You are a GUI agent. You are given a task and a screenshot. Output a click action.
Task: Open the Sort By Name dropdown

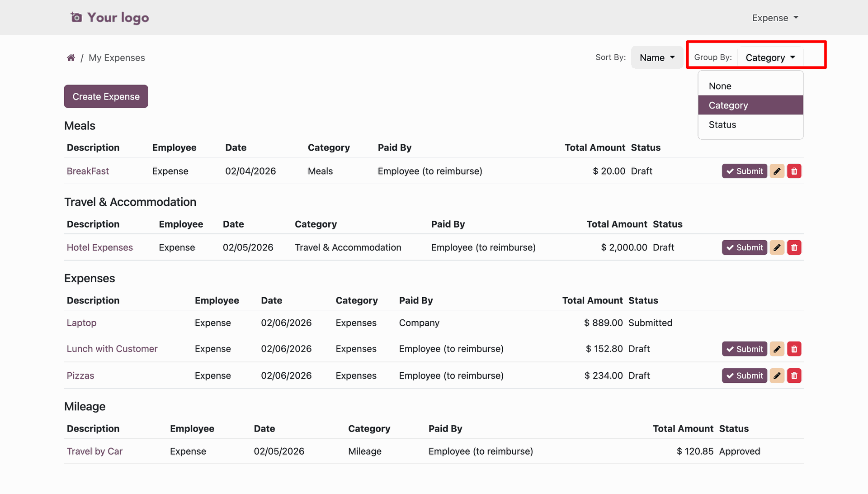tap(657, 57)
